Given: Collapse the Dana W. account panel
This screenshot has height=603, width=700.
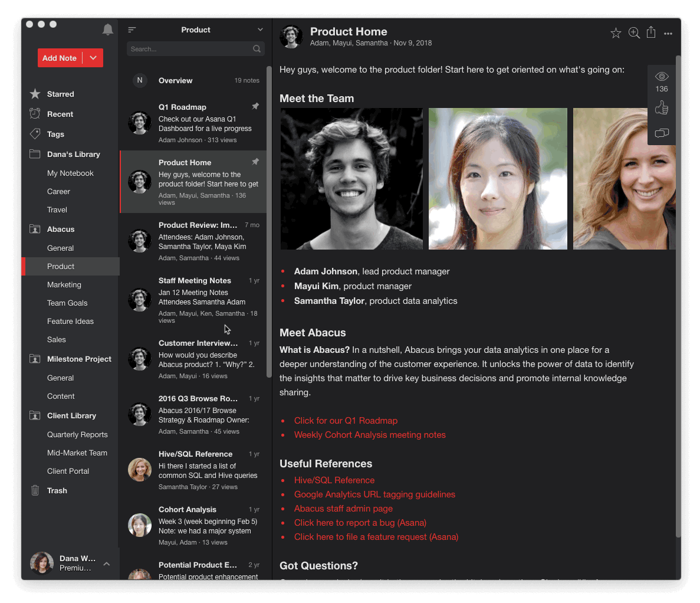Looking at the screenshot, I should point(107,563).
